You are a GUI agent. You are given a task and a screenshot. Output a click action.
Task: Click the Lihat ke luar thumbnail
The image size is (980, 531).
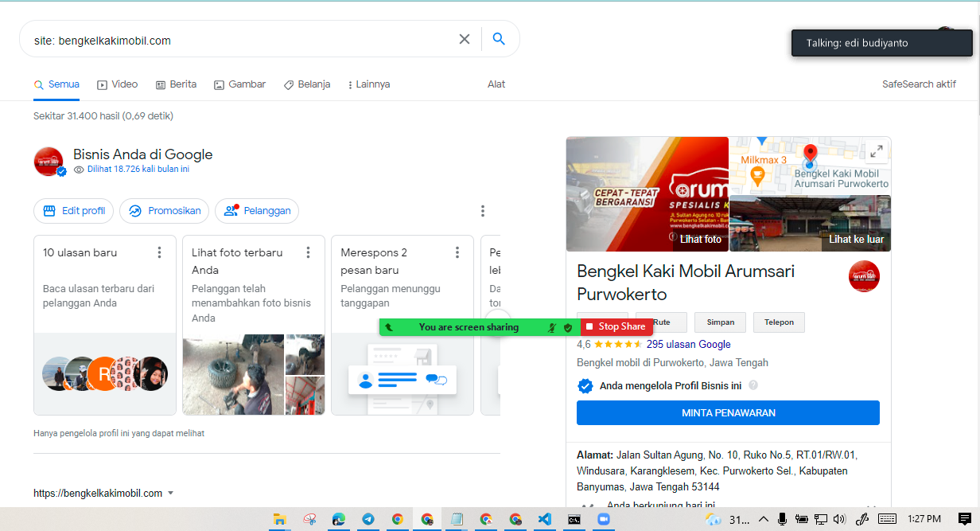[810, 224]
